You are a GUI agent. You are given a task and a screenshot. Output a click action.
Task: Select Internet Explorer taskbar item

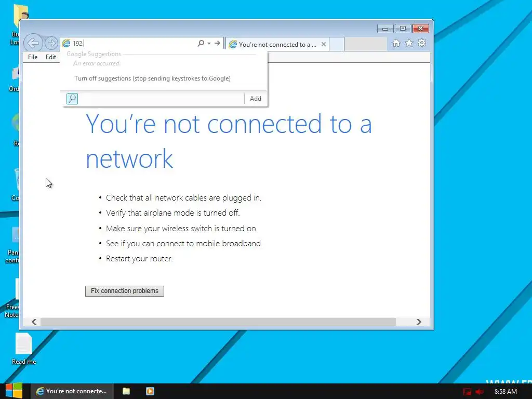tap(72, 391)
